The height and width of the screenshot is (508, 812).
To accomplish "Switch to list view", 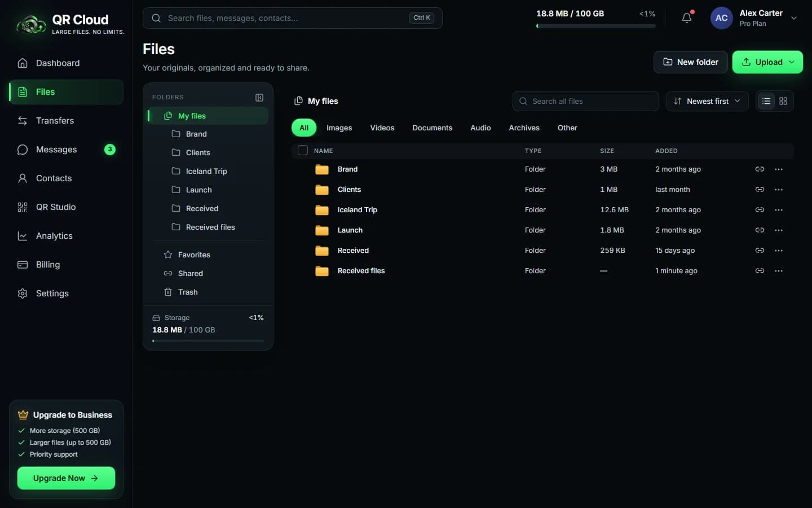I will tap(766, 101).
